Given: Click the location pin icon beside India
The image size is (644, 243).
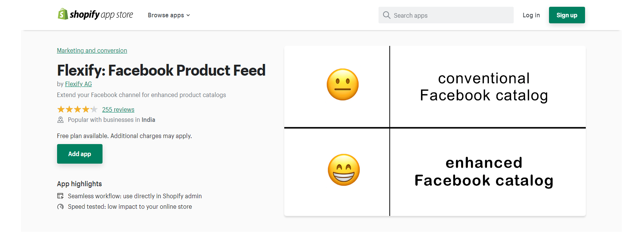Looking at the screenshot, I should pos(60,120).
